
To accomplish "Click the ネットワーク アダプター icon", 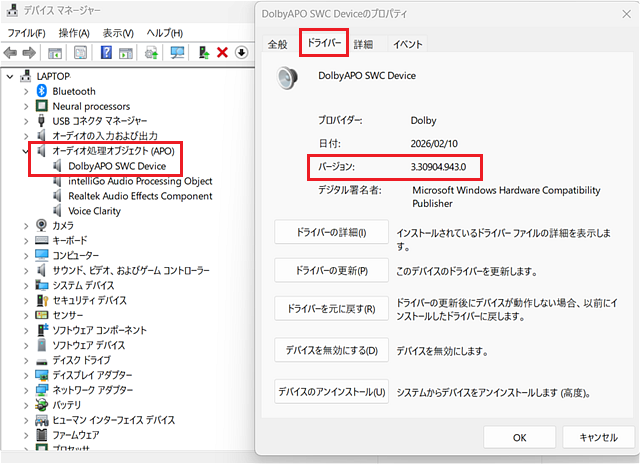I will click(x=42, y=390).
